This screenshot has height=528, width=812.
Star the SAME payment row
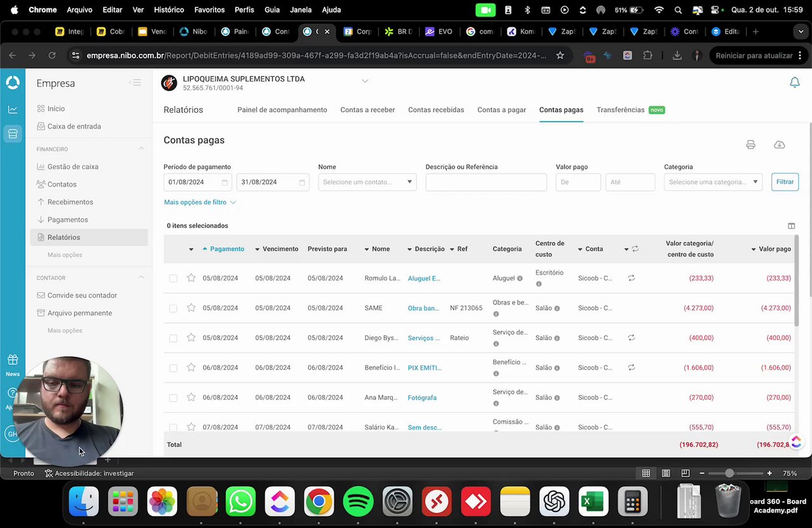pos(191,308)
